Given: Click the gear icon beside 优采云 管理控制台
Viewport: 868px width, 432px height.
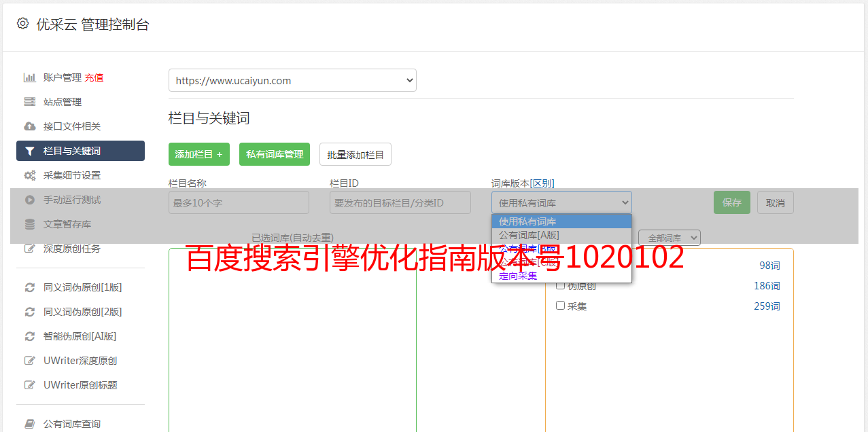Looking at the screenshot, I should click(x=22, y=24).
